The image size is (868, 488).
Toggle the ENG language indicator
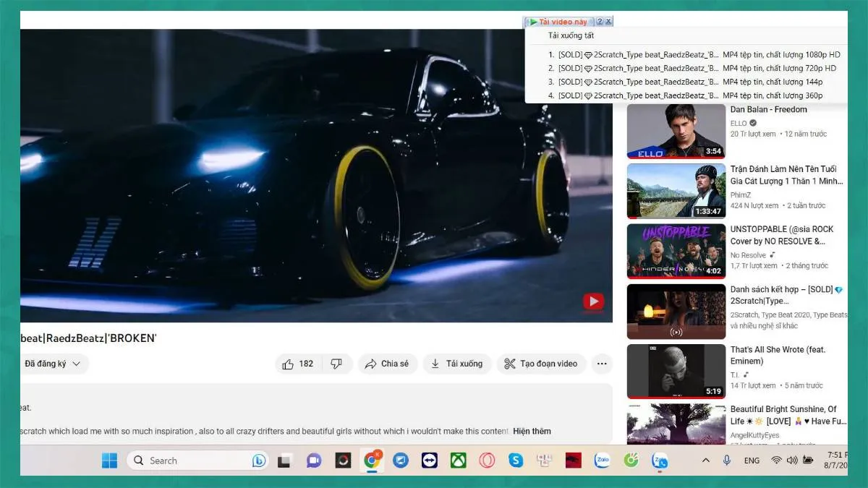752,460
